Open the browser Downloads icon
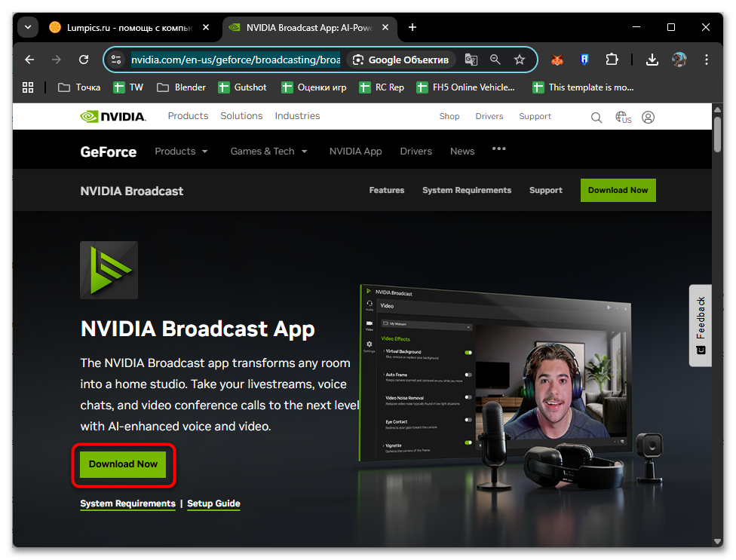This screenshot has width=736, height=560. pos(652,60)
